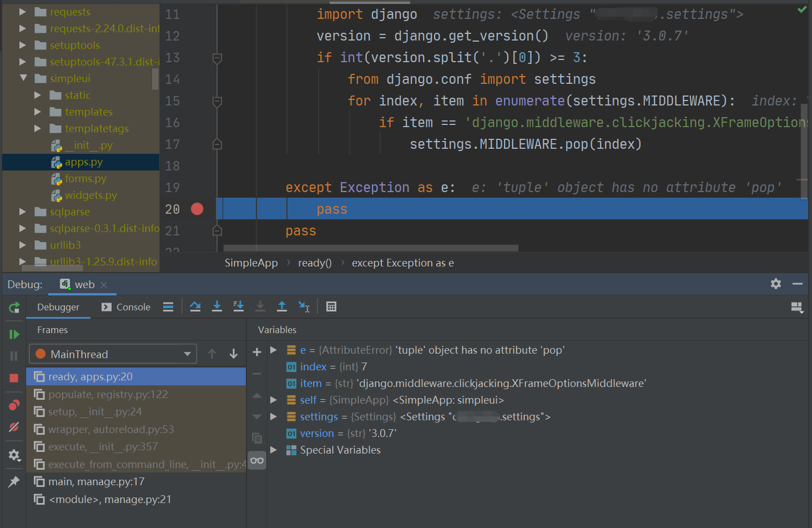Show watches in variables tab
The image size is (812, 528).
pos(257,460)
